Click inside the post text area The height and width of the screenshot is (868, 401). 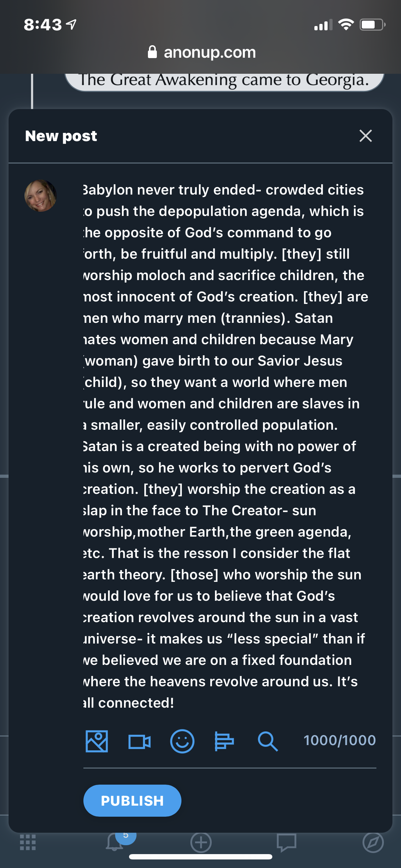pyautogui.click(x=225, y=445)
